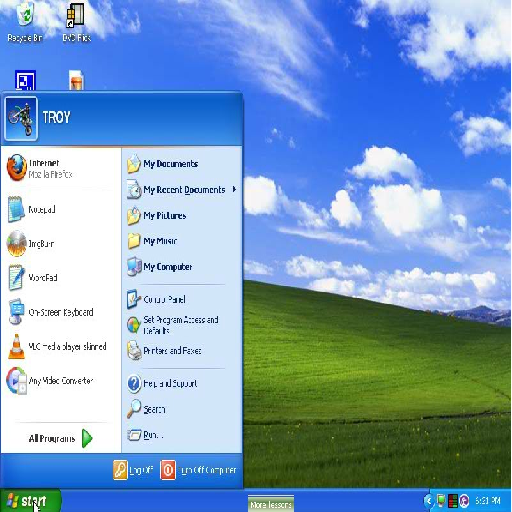Expand the All Programs list

61,438
